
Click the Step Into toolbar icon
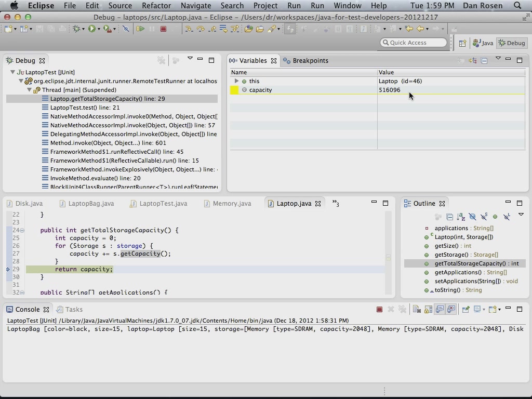point(189,29)
